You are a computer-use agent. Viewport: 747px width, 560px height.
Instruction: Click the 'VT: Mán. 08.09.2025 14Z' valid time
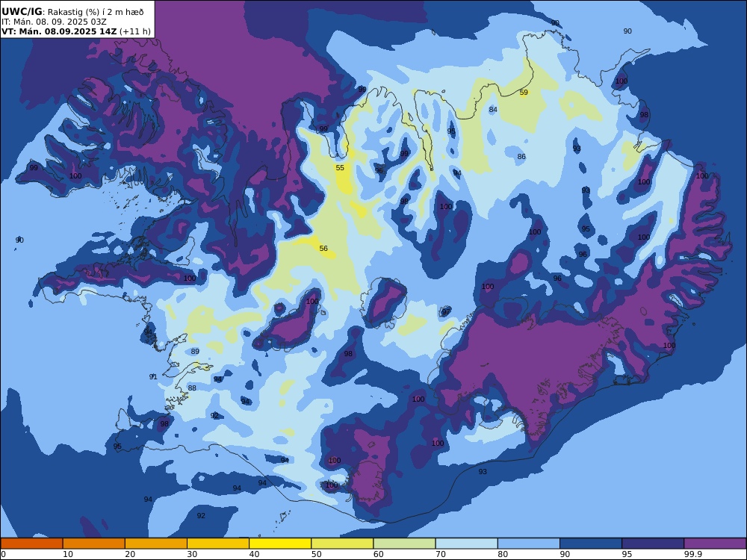tap(59, 31)
